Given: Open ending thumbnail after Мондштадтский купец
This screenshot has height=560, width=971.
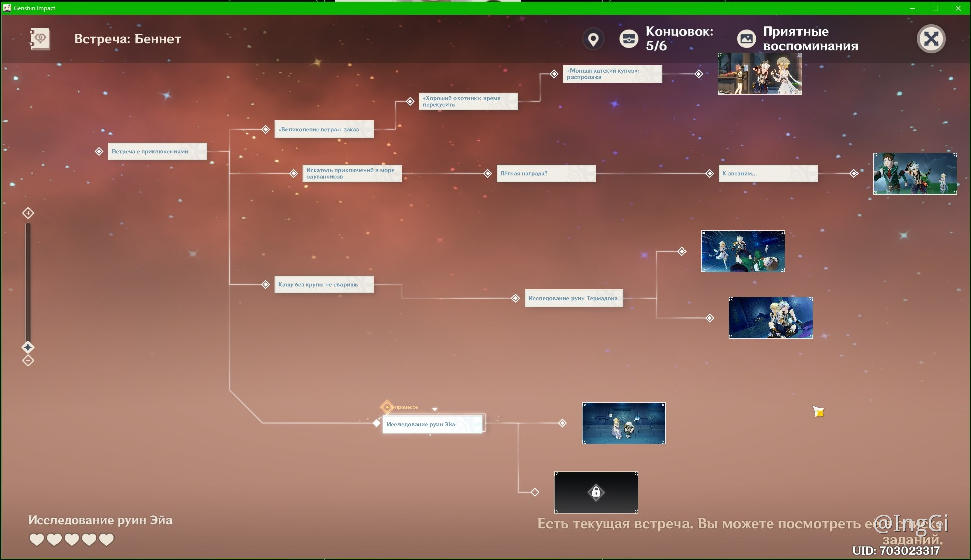Looking at the screenshot, I should click(760, 74).
